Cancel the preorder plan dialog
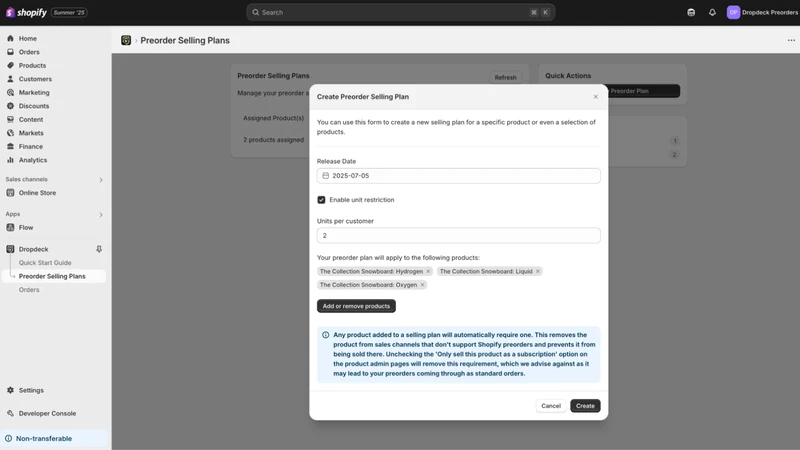 tap(551, 406)
